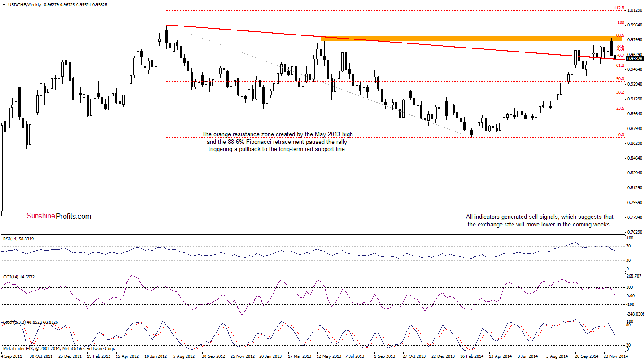Click the 20 Jan 2013 date label
The height and width of the screenshot is (360, 644).
pos(270,356)
